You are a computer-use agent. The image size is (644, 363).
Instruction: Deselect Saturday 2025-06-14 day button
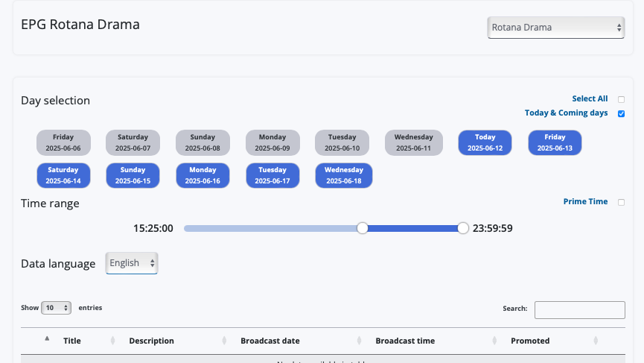click(x=63, y=176)
